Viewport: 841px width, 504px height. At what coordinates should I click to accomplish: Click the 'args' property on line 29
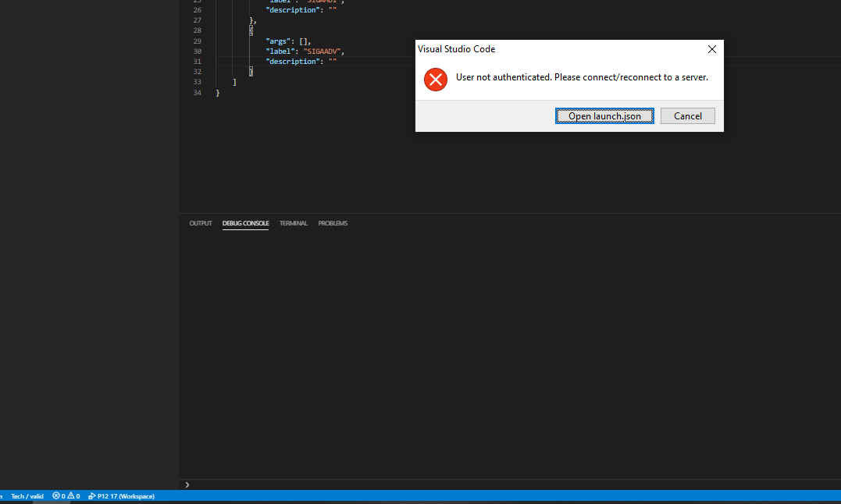[x=275, y=41]
